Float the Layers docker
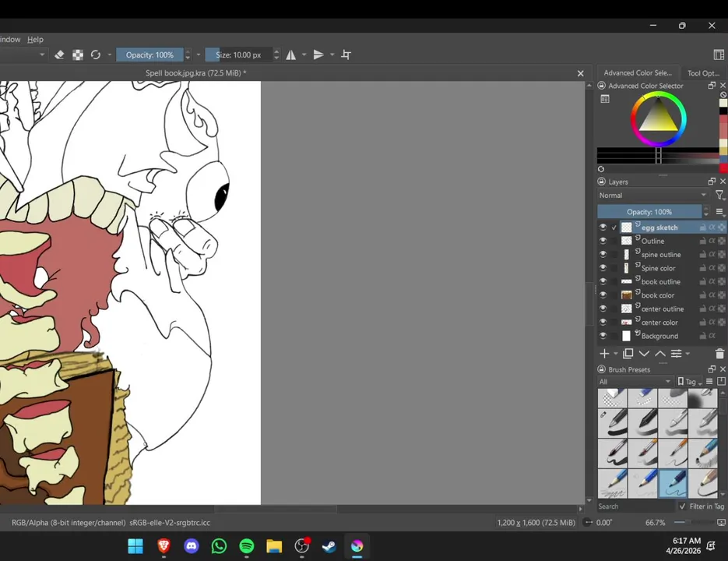The width and height of the screenshot is (728, 561). pyautogui.click(x=712, y=182)
